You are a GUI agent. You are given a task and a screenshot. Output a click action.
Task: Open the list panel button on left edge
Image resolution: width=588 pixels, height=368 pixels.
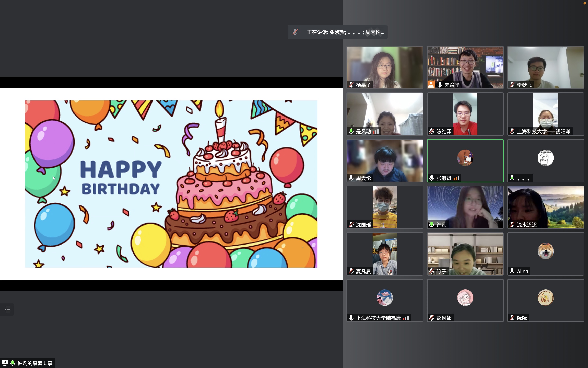[7, 310]
